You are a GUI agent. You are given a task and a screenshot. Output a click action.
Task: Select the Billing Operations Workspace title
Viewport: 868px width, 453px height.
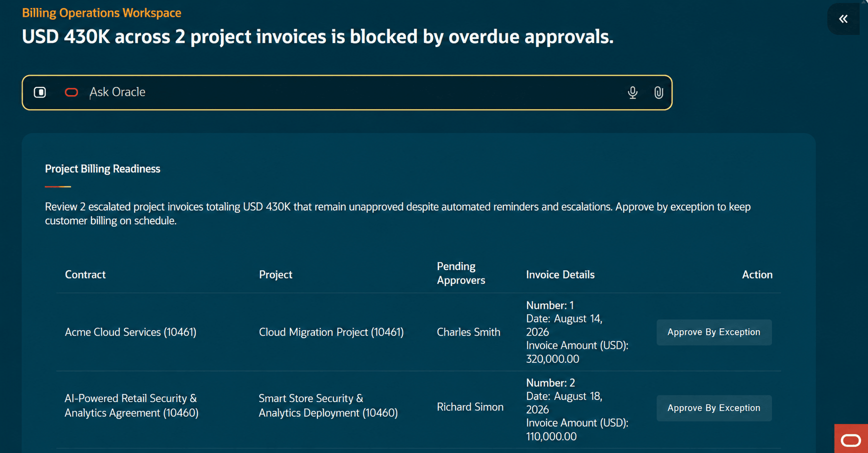(101, 13)
